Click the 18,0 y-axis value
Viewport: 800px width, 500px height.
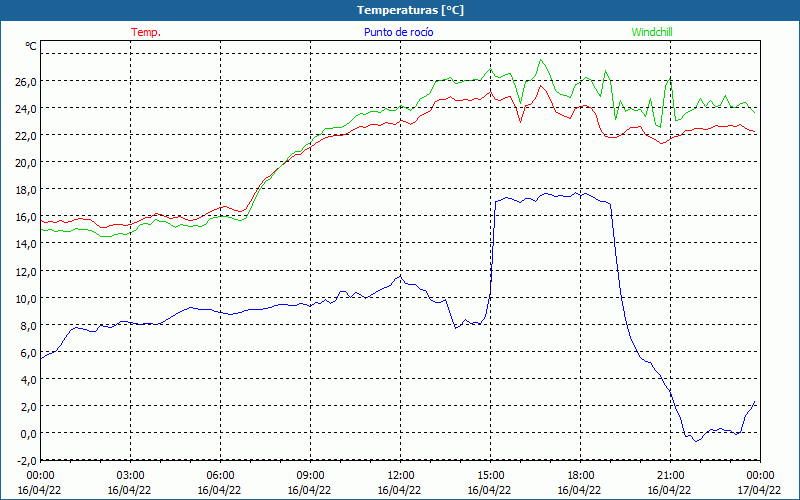tap(27, 190)
